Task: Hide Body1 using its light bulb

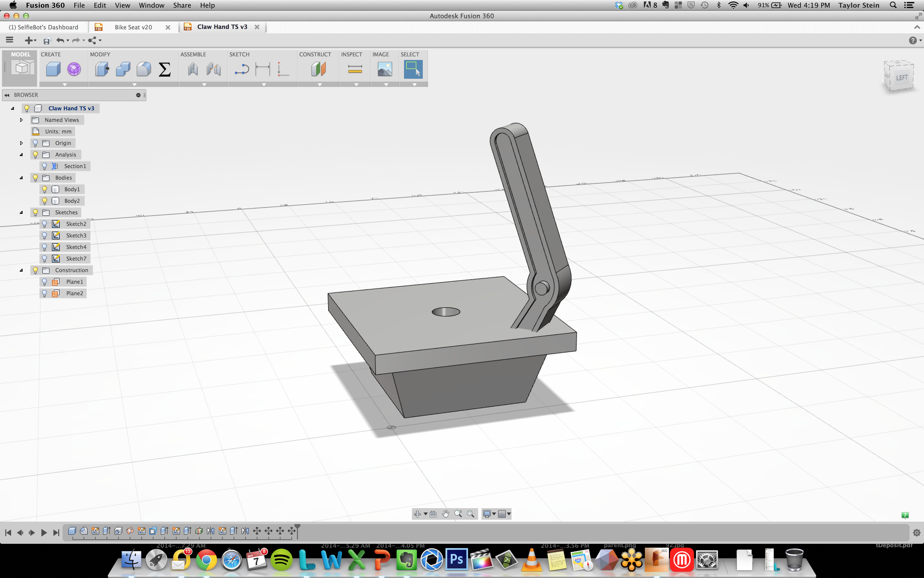Action: pyautogui.click(x=44, y=189)
